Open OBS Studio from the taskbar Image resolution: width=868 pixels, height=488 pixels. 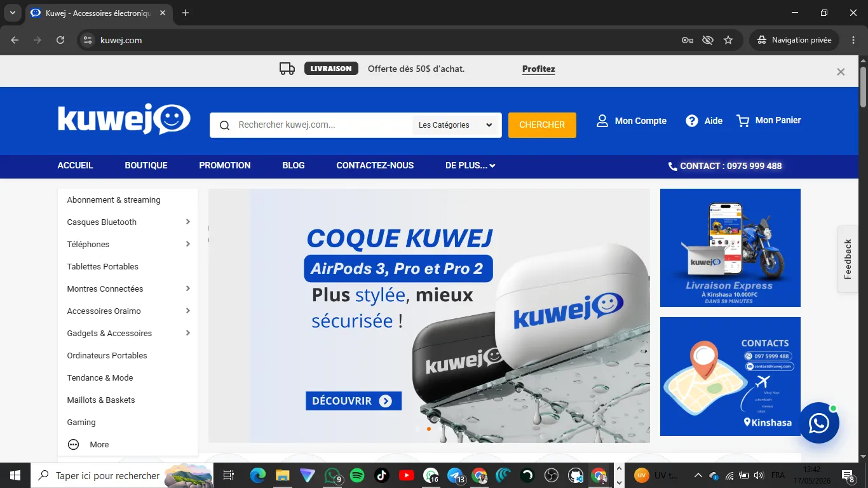tap(551, 475)
